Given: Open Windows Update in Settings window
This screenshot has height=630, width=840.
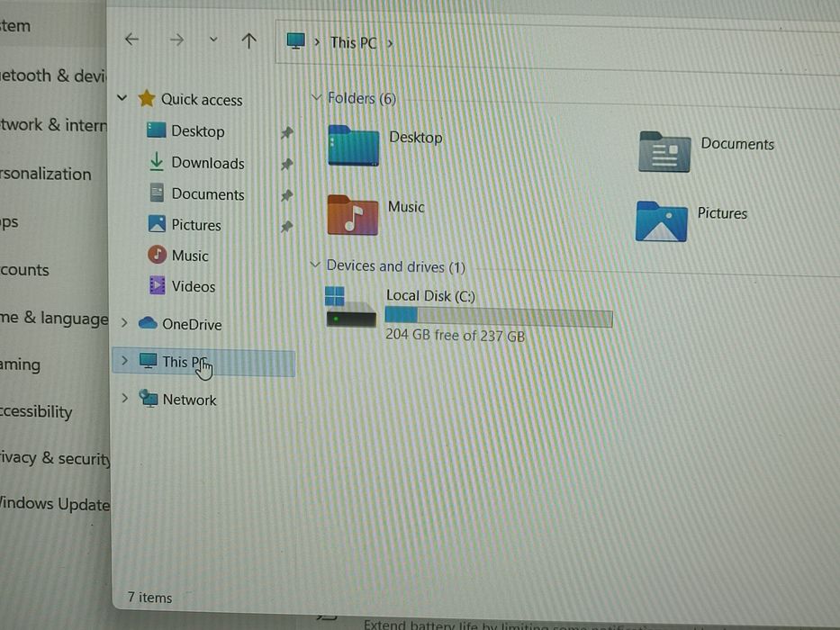Looking at the screenshot, I should pos(55,504).
